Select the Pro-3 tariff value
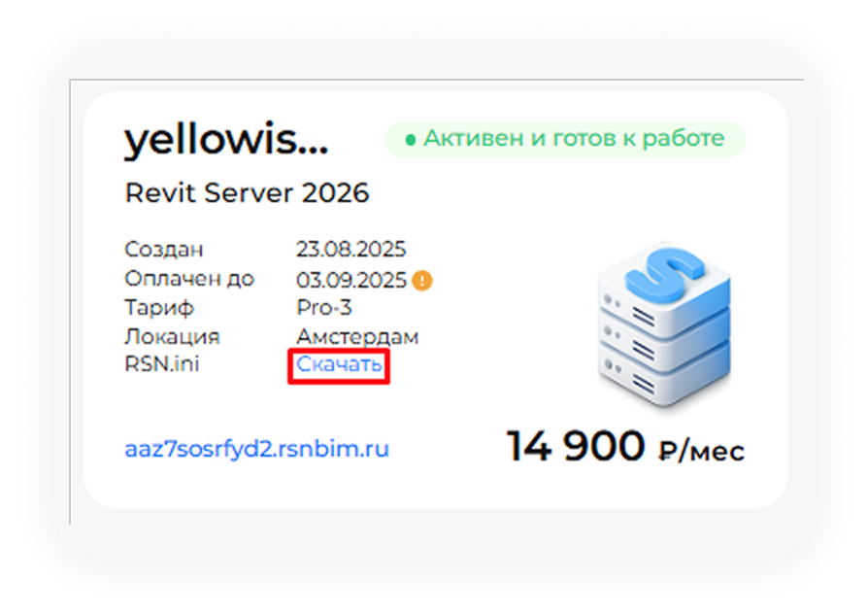Viewport: 868px width, 614px height. point(323,308)
